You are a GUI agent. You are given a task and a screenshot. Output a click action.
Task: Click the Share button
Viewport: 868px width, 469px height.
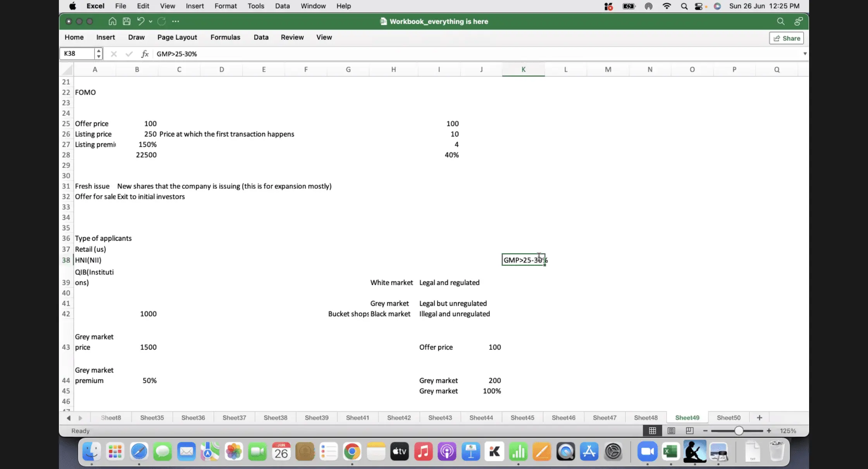pyautogui.click(x=787, y=38)
